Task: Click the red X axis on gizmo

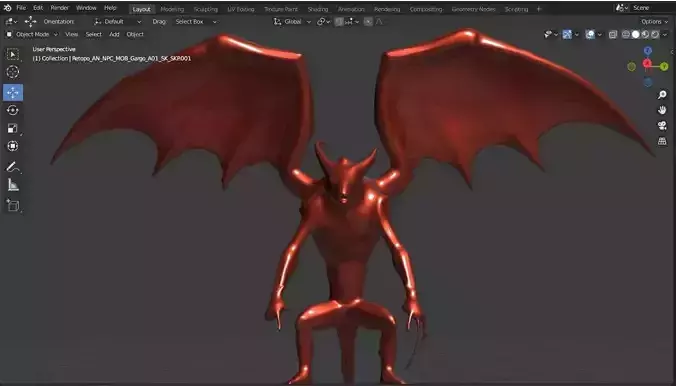Action: point(647,64)
